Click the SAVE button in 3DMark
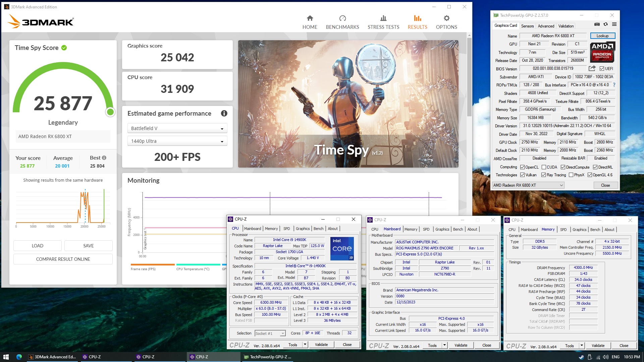The height and width of the screenshot is (362, 644). click(x=88, y=246)
